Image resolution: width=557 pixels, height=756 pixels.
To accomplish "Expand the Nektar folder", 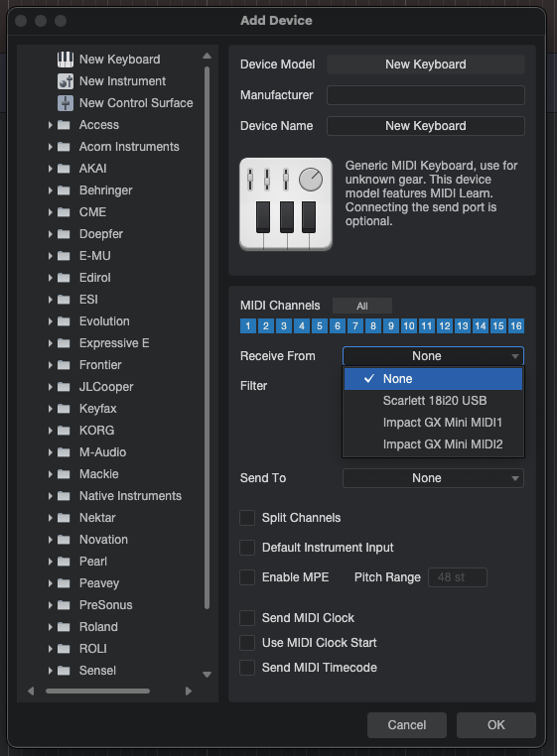I will click(x=51, y=518).
